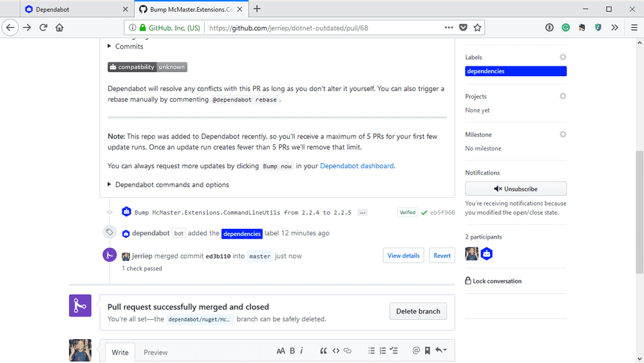Click the Revert button
Screen dimensions: 644x363
tap(442, 255)
